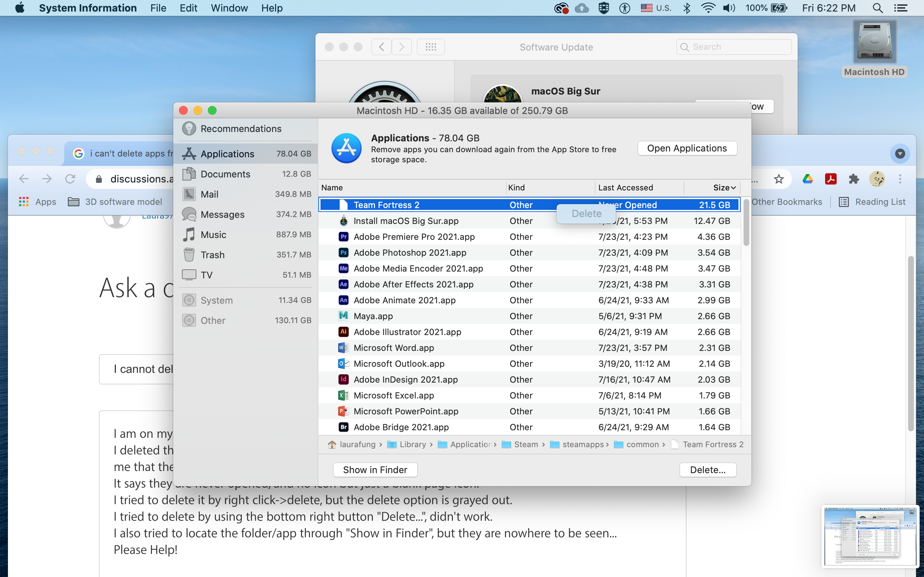Sort list by Size column header
Image resolution: width=924 pixels, height=577 pixels.
(x=724, y=188)
